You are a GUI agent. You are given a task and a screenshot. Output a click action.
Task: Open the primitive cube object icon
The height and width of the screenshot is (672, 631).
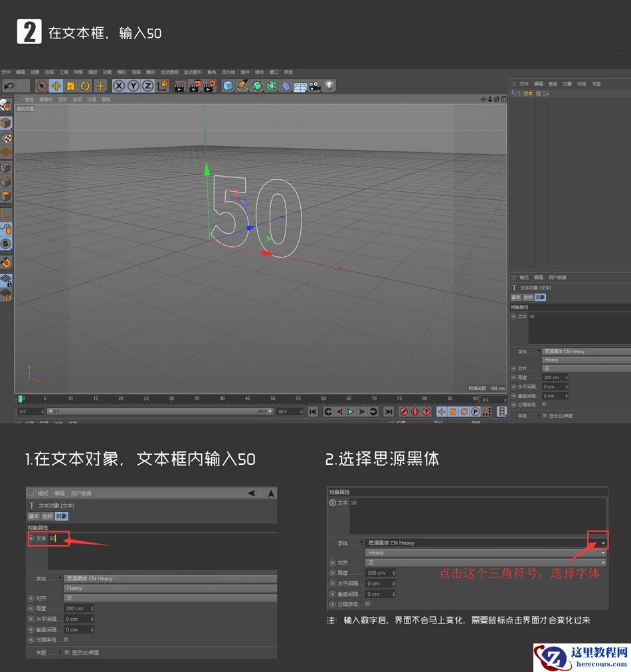(228, 86)
